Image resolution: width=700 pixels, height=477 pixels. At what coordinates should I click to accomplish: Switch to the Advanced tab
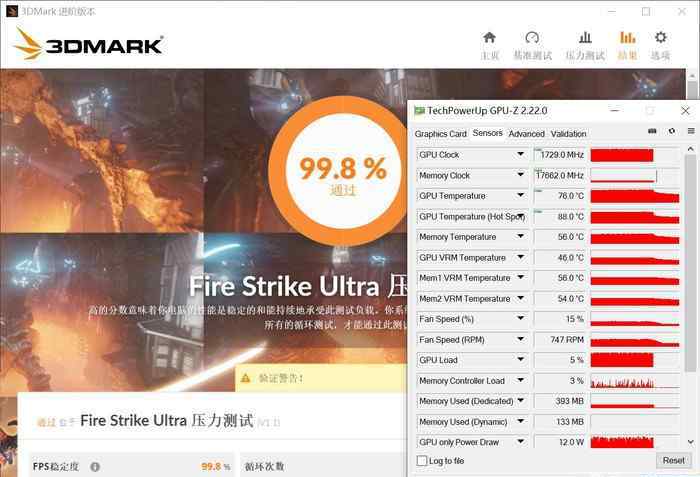coord(526,134)
